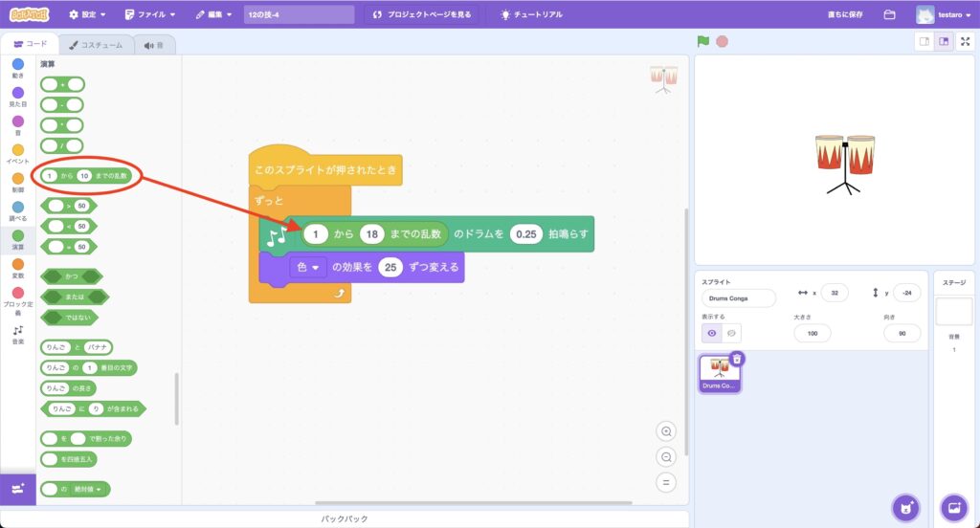This screenshot has height=528, width=980.
Task: Click the palette's 1から10までの乱数 block
Action: tap(86, 176)
